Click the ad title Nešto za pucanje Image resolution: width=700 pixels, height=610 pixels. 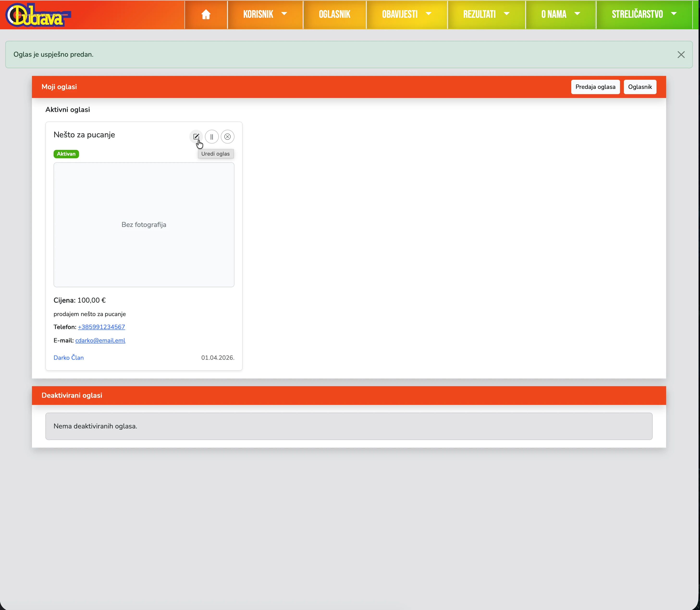click(84, 135)
